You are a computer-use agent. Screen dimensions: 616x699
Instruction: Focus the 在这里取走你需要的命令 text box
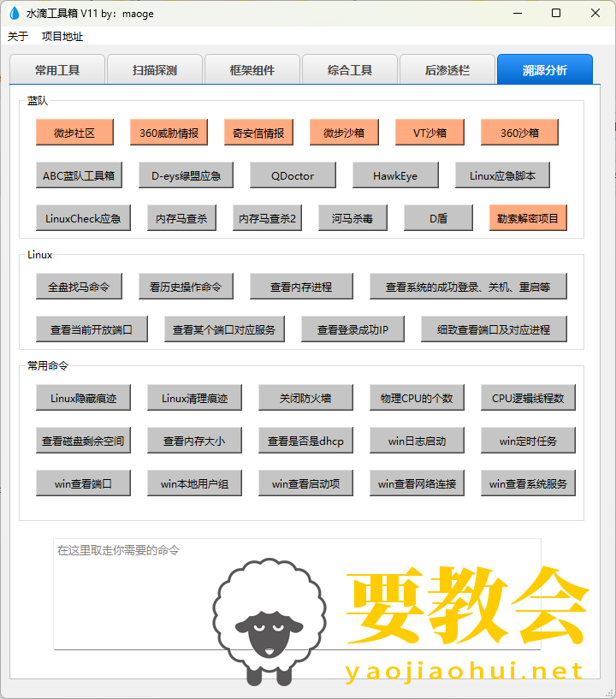pos(297,595)
